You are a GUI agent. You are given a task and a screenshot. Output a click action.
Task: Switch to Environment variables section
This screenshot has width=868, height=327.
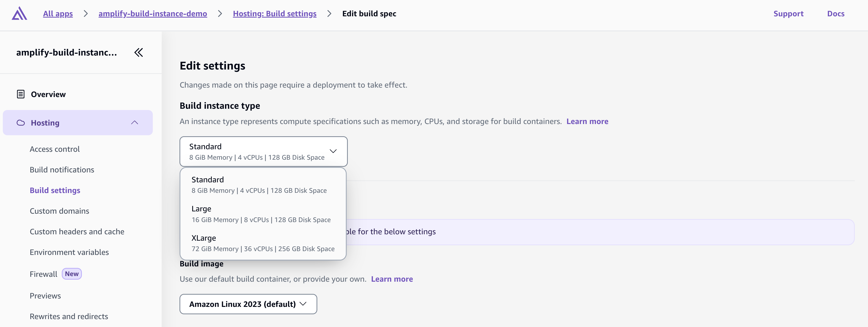point(69,252)
